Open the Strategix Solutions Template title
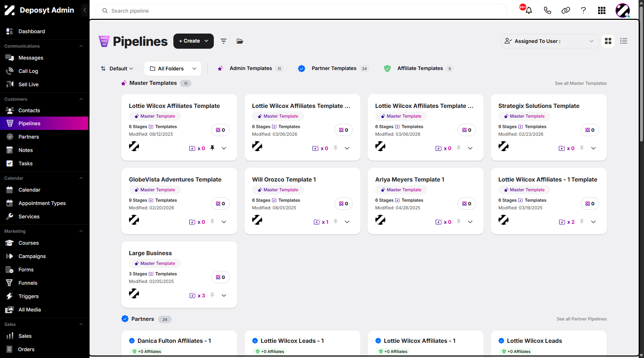The image size is (644, 358). (539, 106)
